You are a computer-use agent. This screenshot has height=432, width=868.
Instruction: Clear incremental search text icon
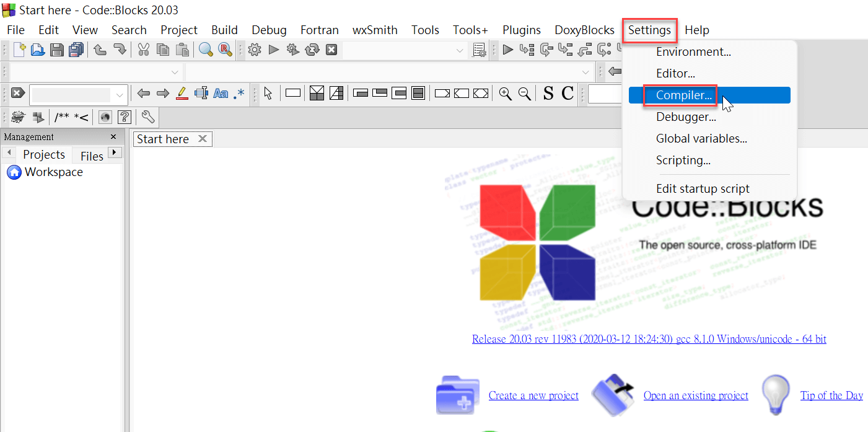[x=18, y=94]
